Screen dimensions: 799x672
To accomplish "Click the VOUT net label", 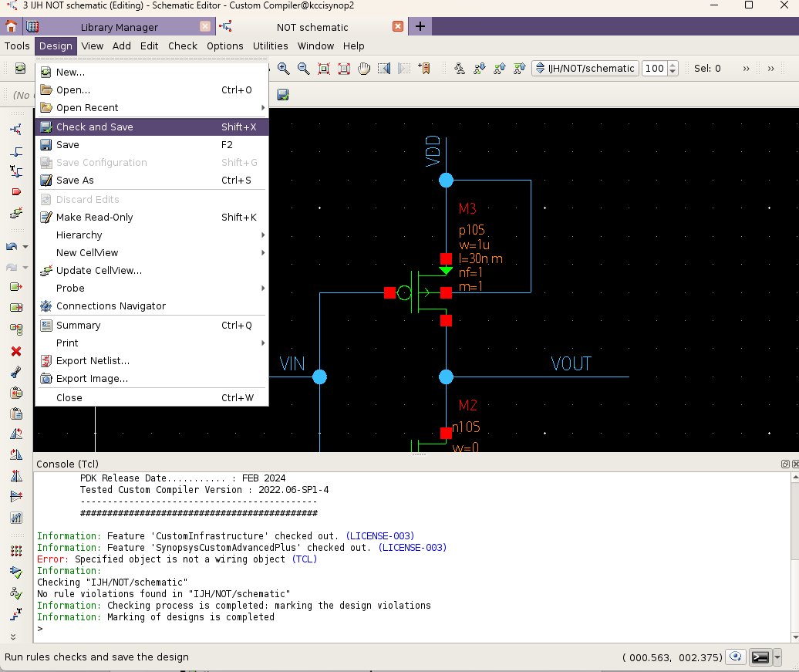I will pyautogui.click(x=571, y=364).
